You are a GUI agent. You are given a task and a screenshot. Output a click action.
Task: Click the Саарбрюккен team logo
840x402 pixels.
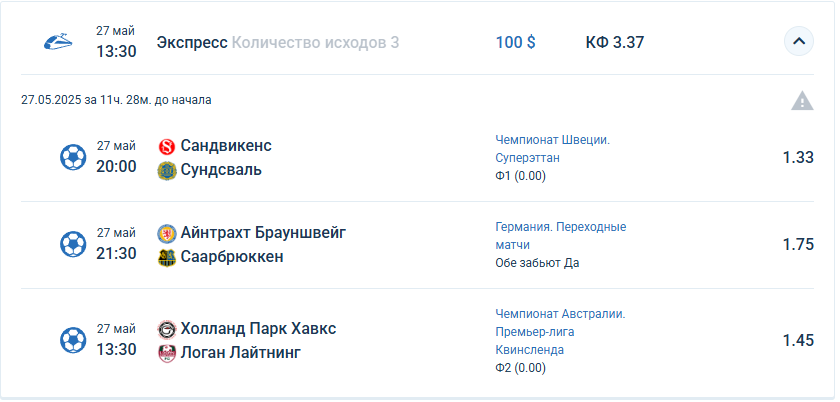click(167, 258)
